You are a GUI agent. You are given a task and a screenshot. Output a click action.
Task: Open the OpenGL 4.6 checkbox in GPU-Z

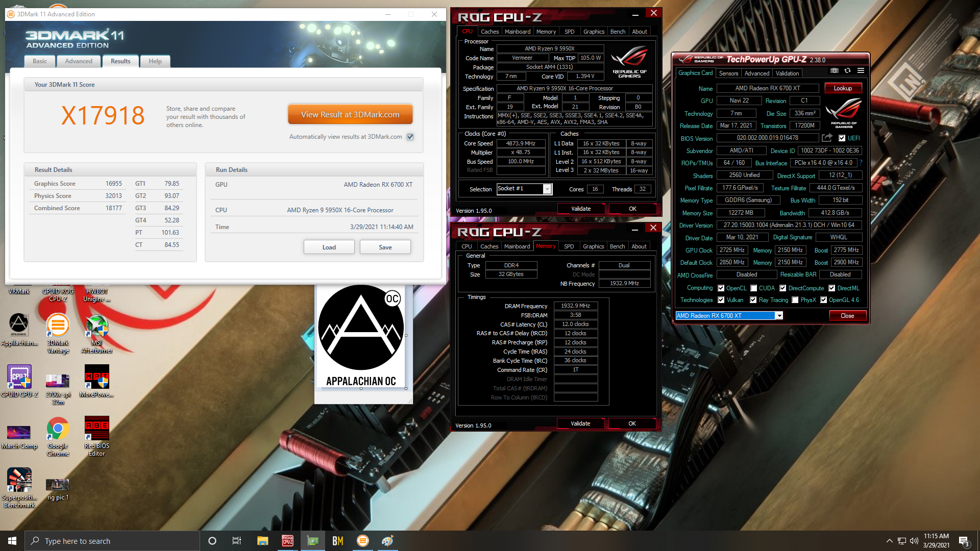click(x=823, y=300)
